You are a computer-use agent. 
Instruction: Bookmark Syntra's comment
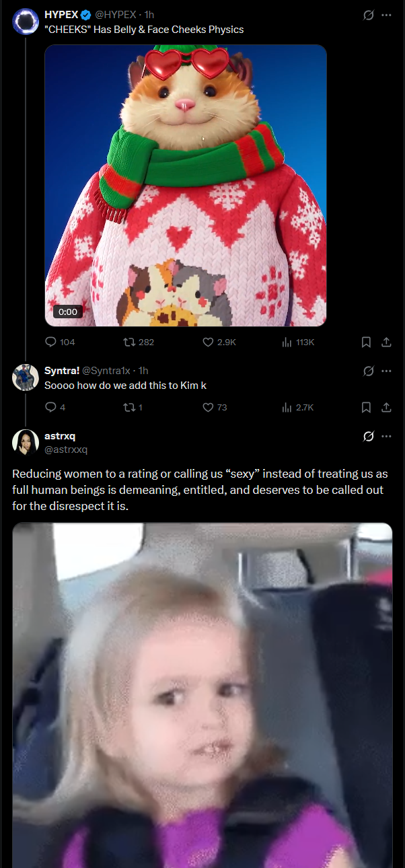[366, 407]
